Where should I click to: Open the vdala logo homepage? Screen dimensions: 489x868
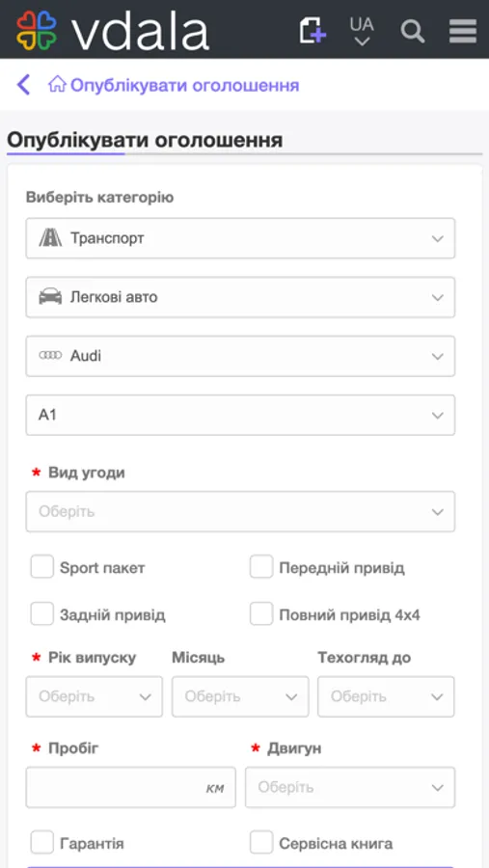click(113, 30)
